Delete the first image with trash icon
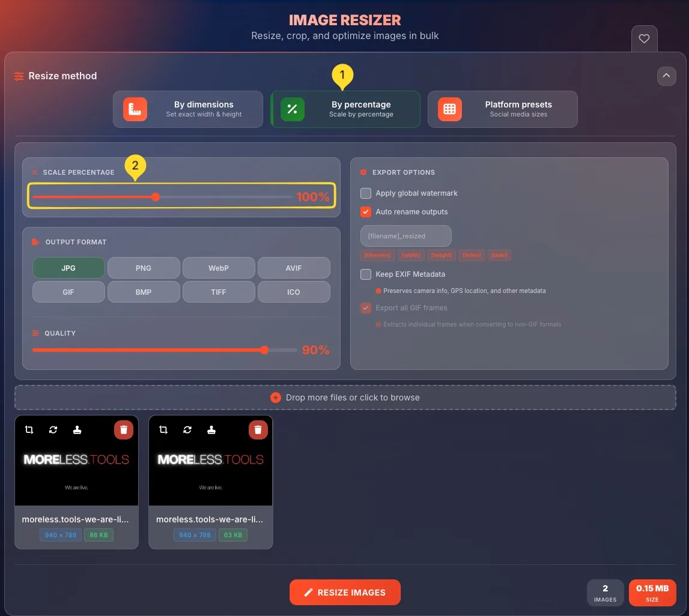The height and width of the screenshot is (616, 689). pos(124,430)
